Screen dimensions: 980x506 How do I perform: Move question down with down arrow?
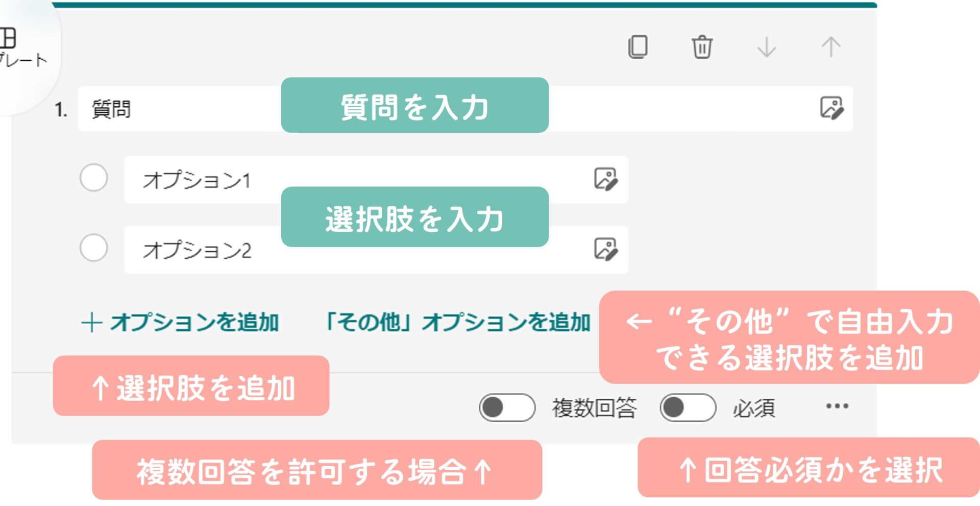pos(766,47)
